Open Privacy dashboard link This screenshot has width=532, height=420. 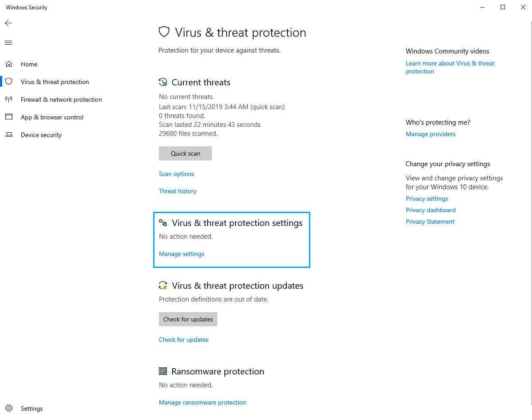(431, 210)
